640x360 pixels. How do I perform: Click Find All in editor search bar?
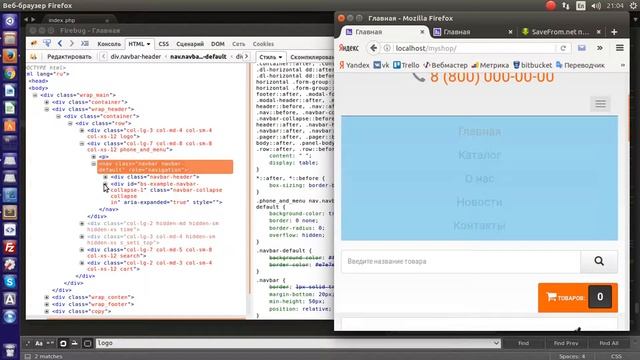coord(609,343)
